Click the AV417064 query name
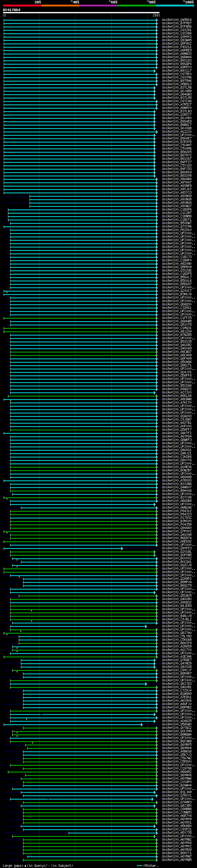This screenshot has width=197, height=868. click(x=11, y=10)
